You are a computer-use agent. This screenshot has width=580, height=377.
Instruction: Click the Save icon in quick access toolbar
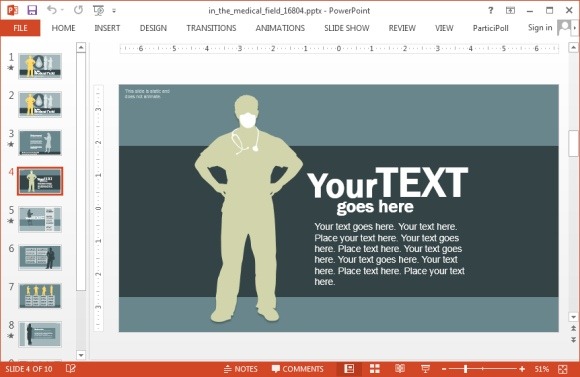(32, 10)
